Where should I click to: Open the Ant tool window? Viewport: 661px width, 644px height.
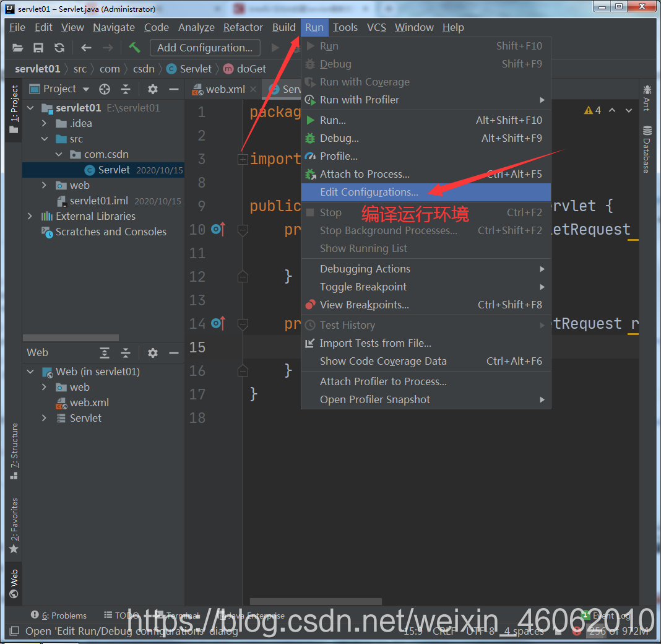pos(647,98)
